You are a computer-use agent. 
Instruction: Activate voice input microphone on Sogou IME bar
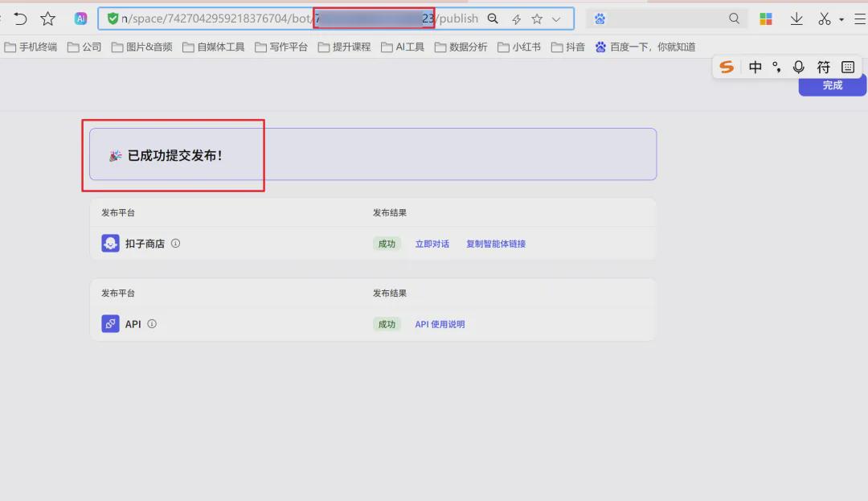[799, 67]
